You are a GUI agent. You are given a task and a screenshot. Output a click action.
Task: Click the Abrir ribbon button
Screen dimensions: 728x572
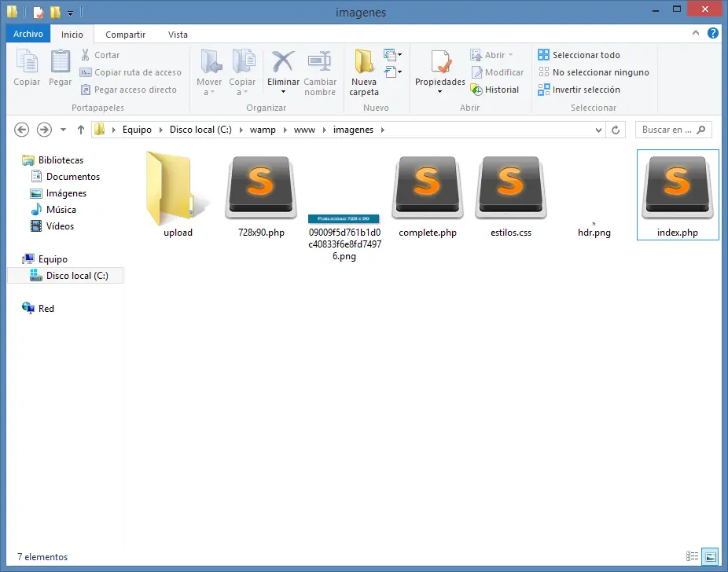pos(491,55)
